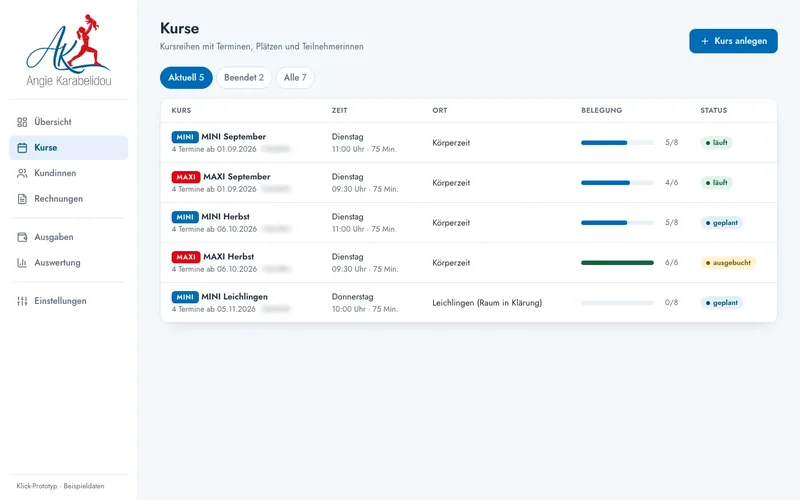Click the STATUS column header
The height and width of the screenshot is (500, 800).
(x=714, y=110)
